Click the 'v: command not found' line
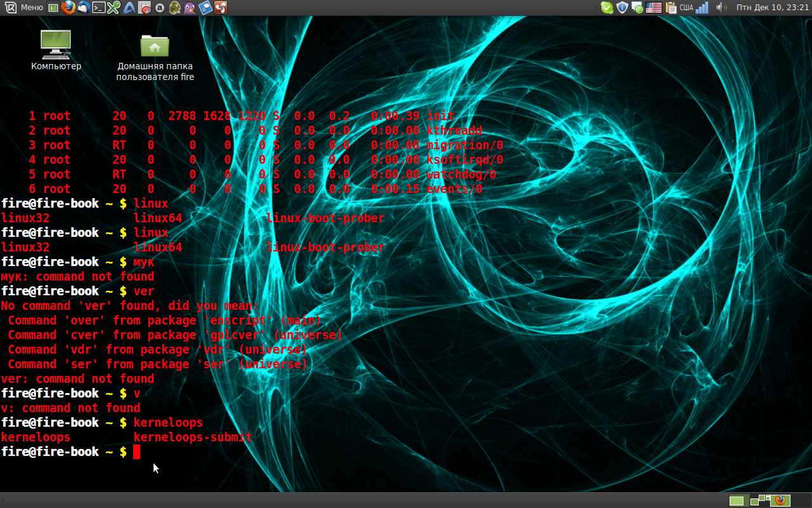The height and width of the screenshot is (508, 812). pyautogui.click(x=70, y=408)
